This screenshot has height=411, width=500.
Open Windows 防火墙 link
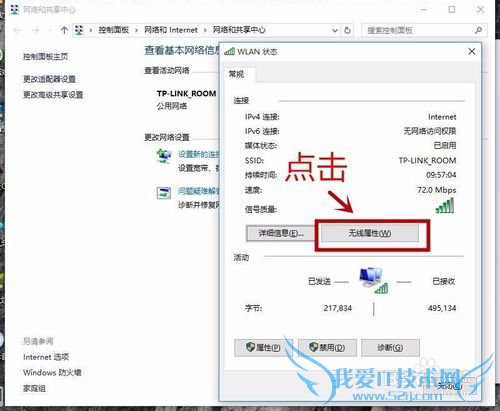52,372
